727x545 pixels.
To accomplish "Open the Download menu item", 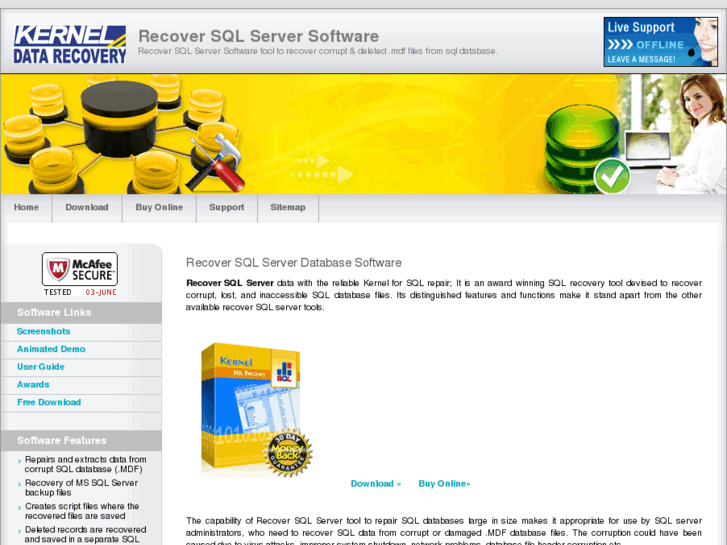I will [87, 208].
